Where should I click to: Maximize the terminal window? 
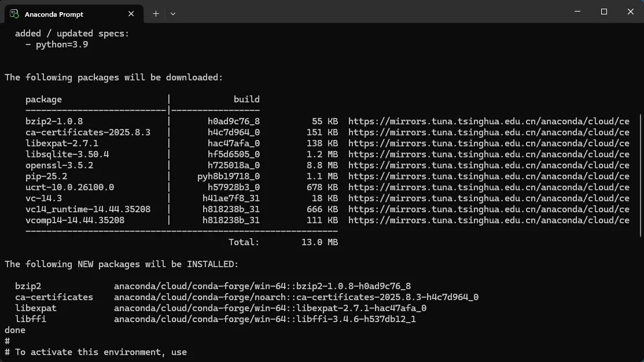click(x=603, y=12)
